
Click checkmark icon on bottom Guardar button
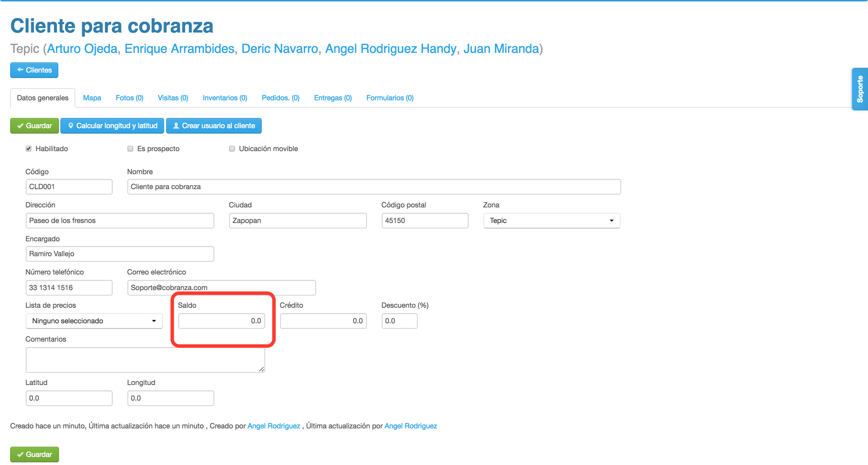click(x=20, y=454)
